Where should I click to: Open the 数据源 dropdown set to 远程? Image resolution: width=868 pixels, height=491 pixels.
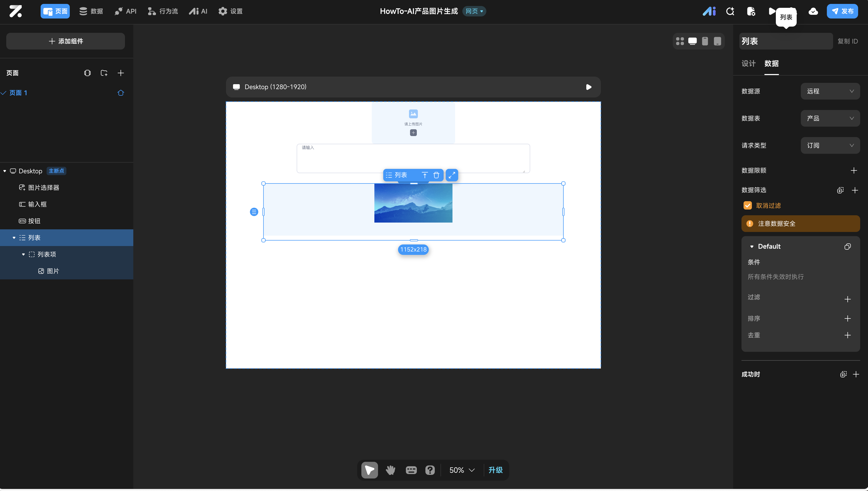(830, 91)
